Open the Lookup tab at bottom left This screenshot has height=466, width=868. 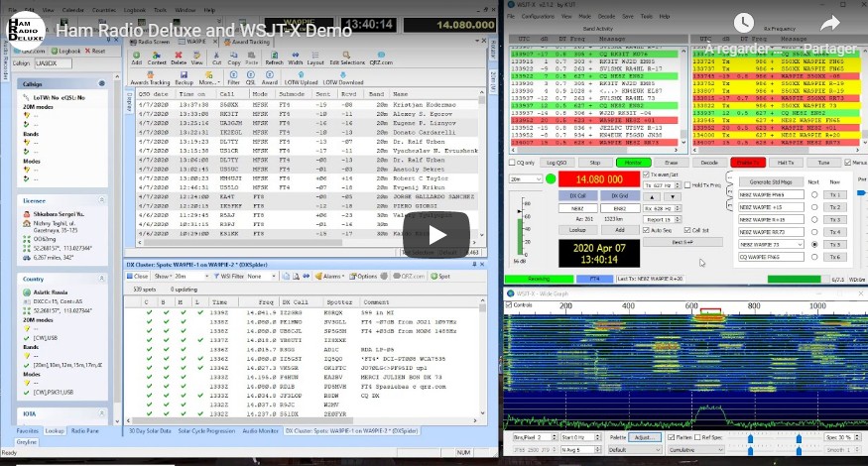[55, 430]
